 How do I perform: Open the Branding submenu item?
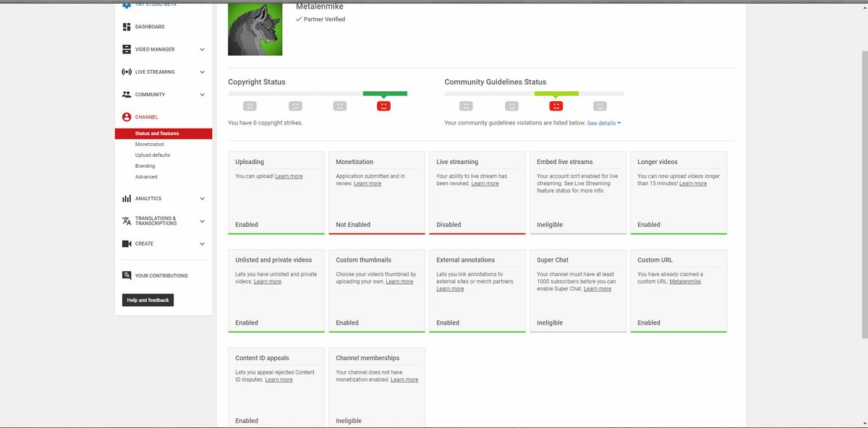[x=145, y=166]
